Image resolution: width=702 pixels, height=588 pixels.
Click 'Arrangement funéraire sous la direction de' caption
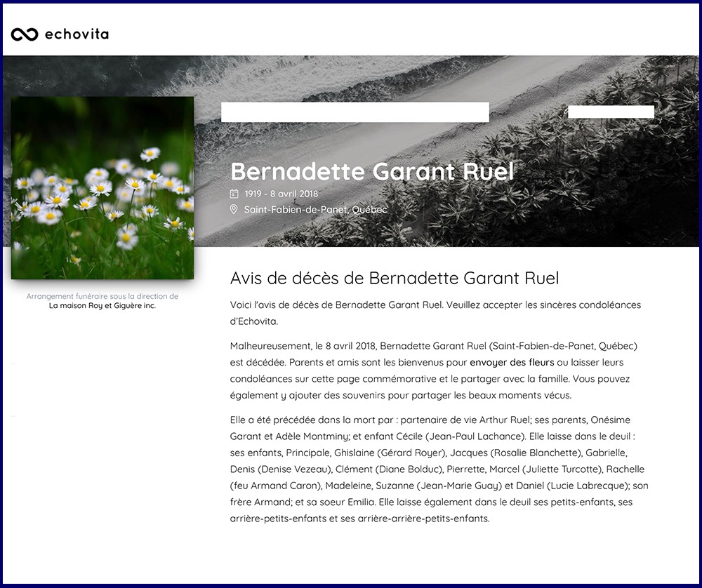click(x=102, y=296)
